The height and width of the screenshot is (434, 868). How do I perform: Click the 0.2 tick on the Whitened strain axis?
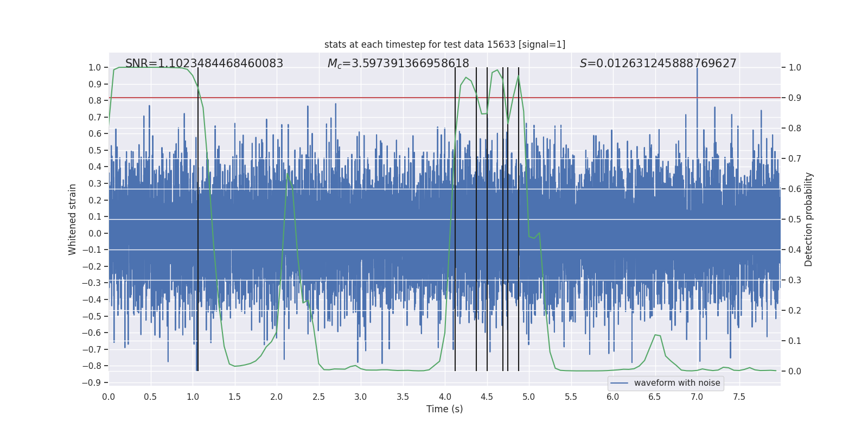[95, 200]
